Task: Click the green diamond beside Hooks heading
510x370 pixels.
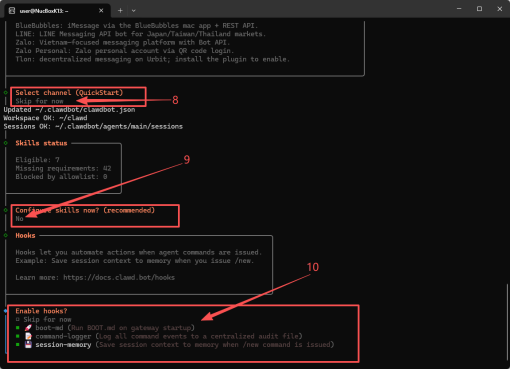Action: [6, 235]
